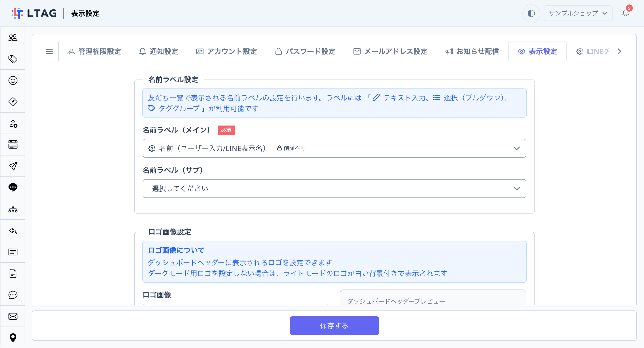Image resolution: width=644 pixels, height=348 pixels.
Task: Open the map pin sidebar icon
Action: (x=13, y=338)
